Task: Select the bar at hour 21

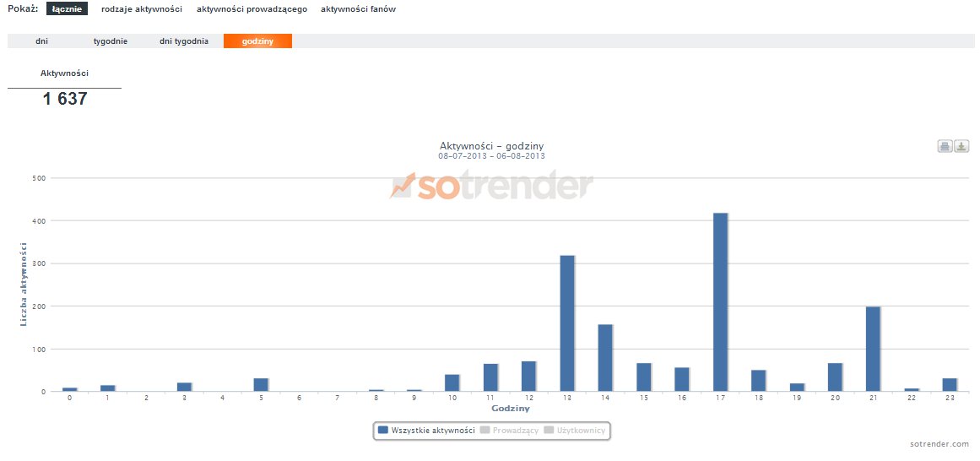Action: pos(873,349)
